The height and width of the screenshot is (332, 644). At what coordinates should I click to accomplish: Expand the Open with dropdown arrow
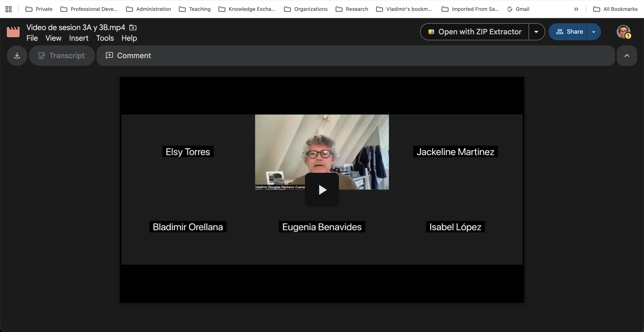[x=536, y=32]
